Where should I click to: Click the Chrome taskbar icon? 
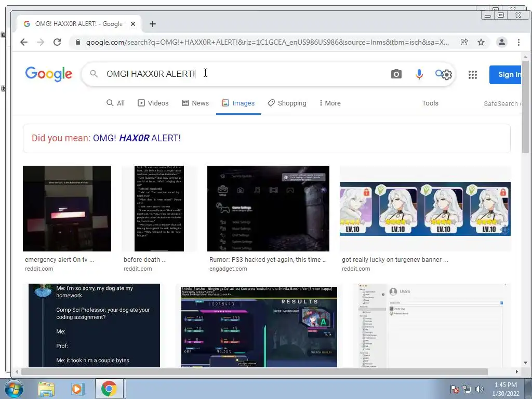[109, 389]
